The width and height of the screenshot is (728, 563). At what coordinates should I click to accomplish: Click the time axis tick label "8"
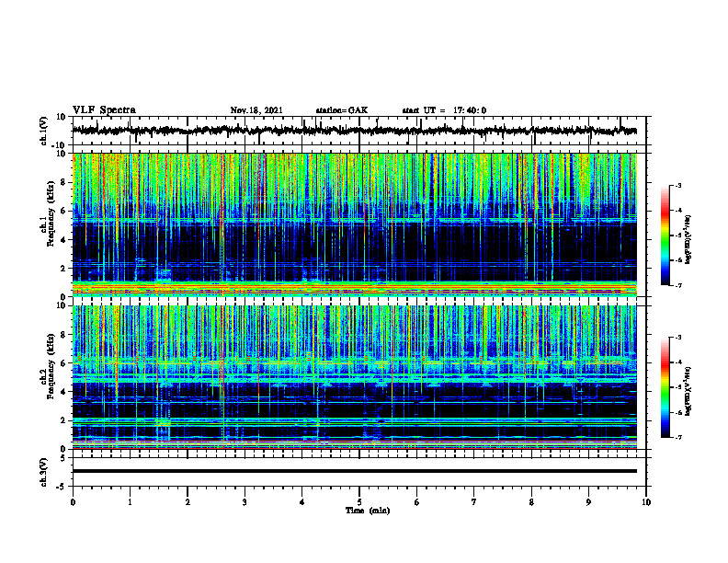[531, 502]
